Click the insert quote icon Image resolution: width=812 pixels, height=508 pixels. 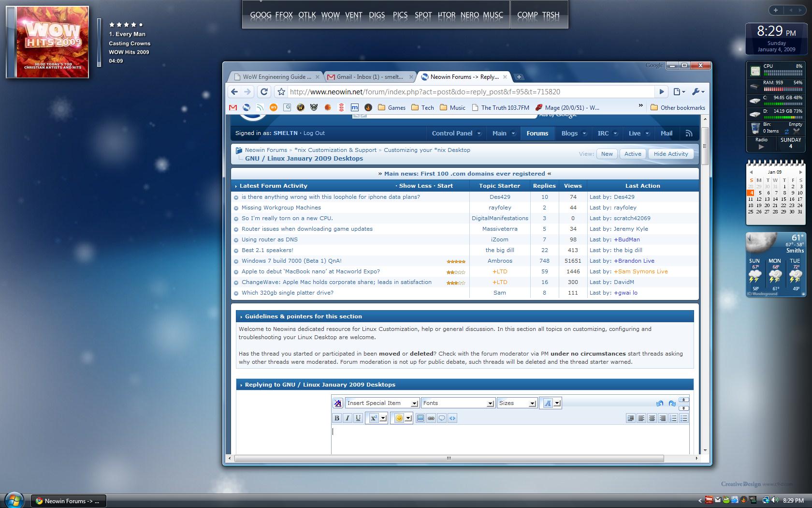point(442,418)
